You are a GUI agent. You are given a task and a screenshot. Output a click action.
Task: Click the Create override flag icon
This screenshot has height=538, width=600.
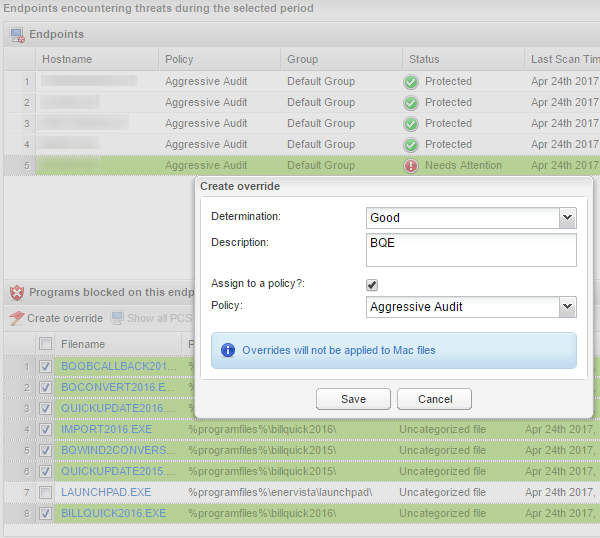point(17,318)
